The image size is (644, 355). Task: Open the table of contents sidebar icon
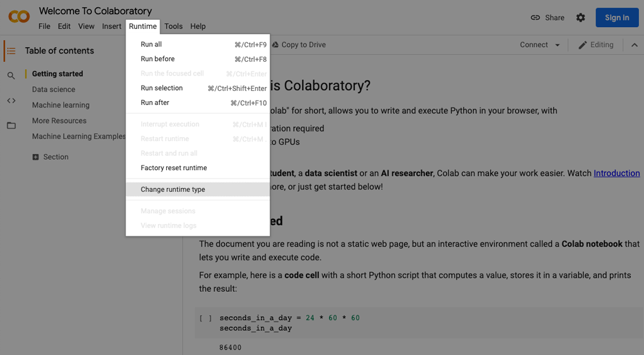(11, 51)
